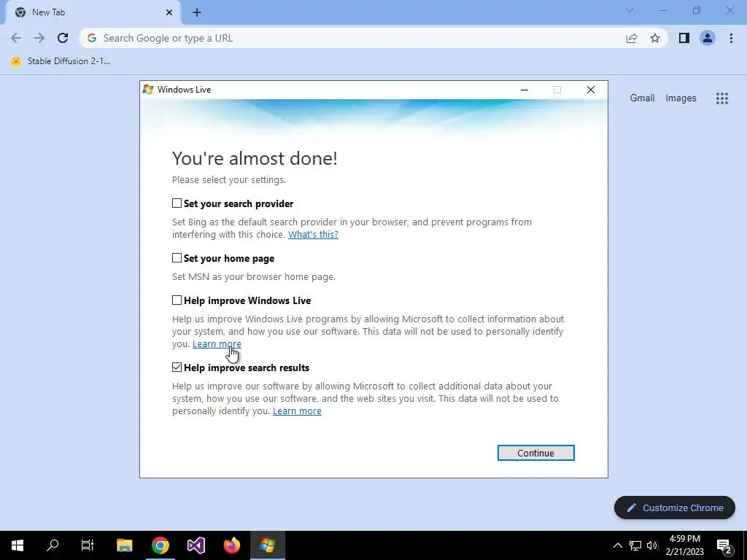Viewport: 747px width, 560px height.
Task: Open the What's this? link
Action: tap(313, 234)
